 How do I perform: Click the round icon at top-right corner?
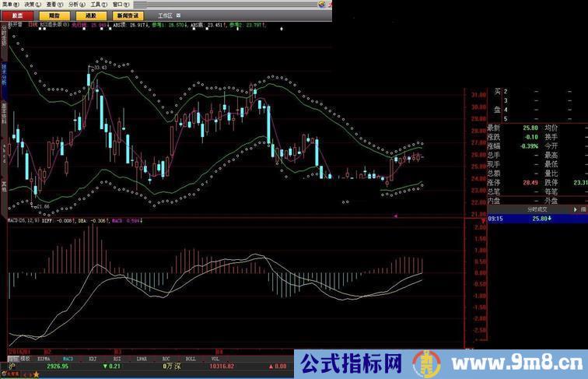(328, 3)
